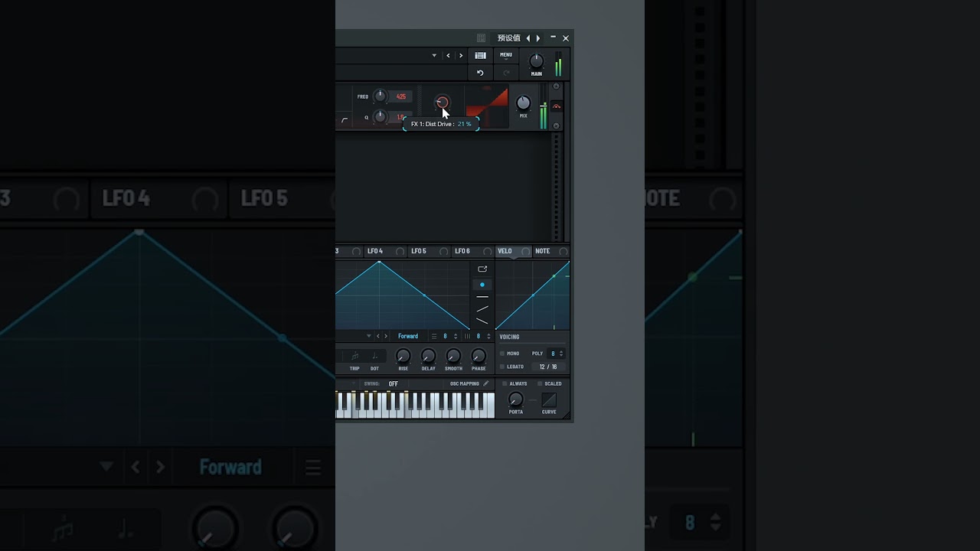The image size is (980, 551).
Task: Click the distortion MIX knob
Action: coord(524,103)
